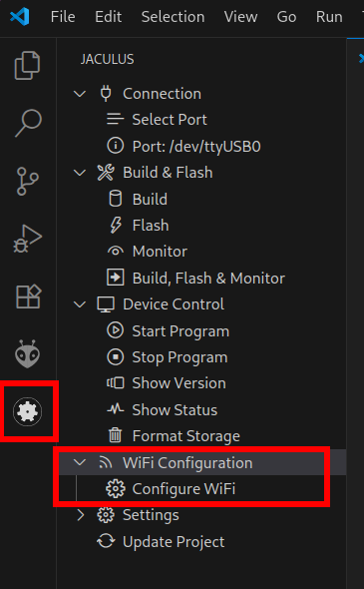The width and height of the screenshot is (364, 589).
Task: Open the File menu
Action: 63,17
